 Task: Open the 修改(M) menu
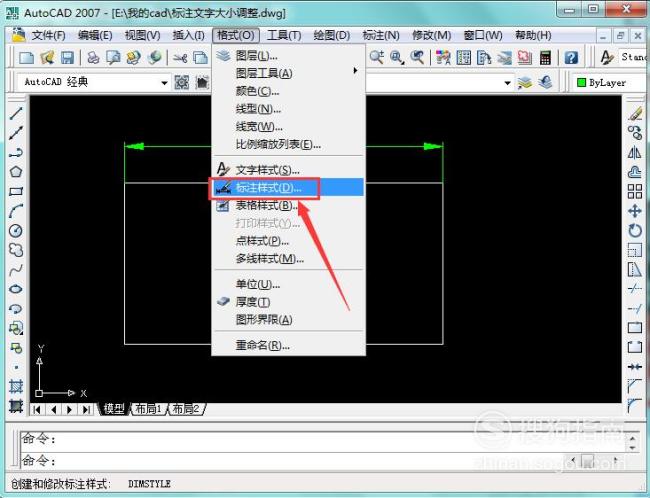[431, 36]
